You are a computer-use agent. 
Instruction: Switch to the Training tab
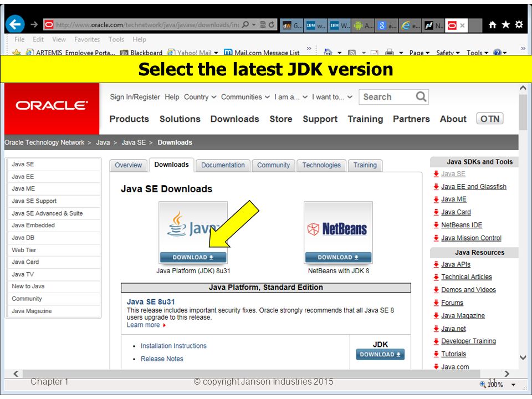click(x=365, y=165)
